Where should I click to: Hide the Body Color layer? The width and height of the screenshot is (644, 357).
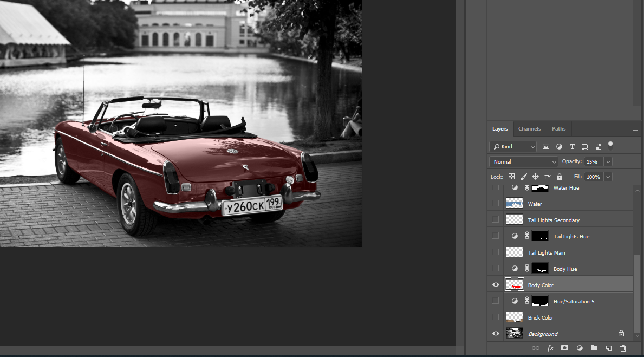[x=495, y=285]
